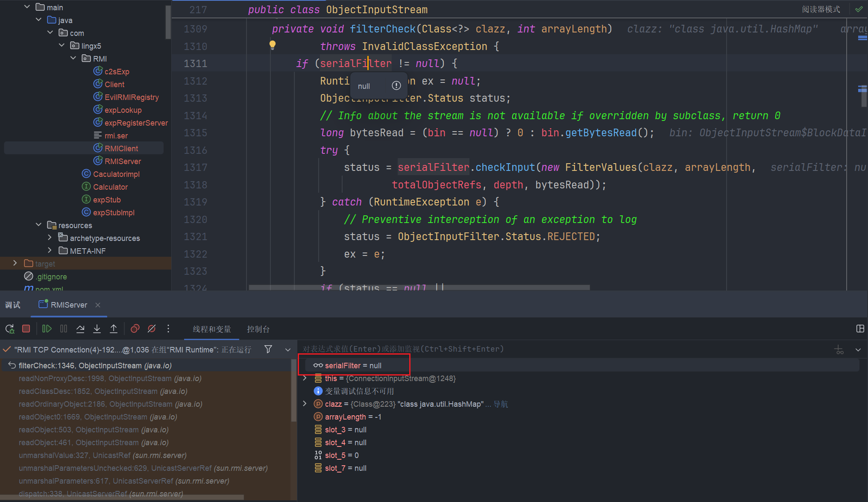Click the Step Into arrow
The width and height of the screenshot is (868, 502).
pos(97,329)
